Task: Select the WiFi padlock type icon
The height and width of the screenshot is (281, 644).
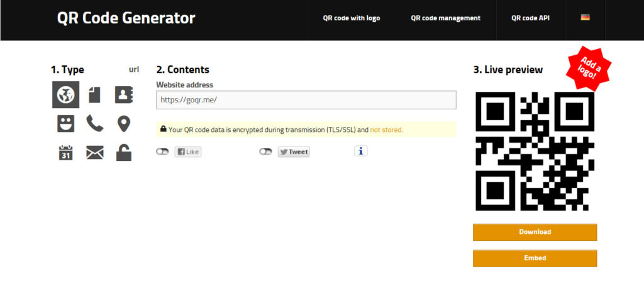Action: 124,152
